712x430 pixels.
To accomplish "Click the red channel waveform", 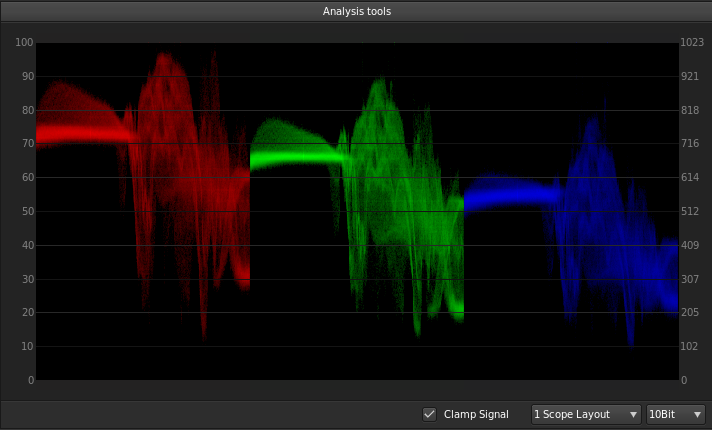I will click(143, 195).
